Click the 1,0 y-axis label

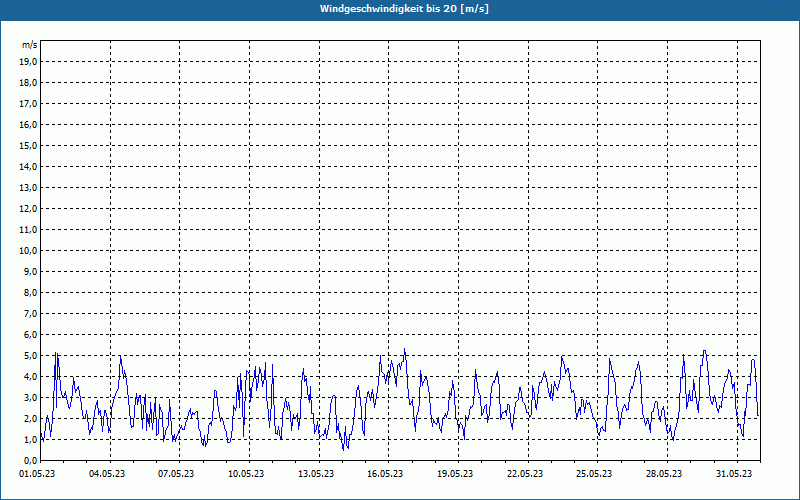pos(30,439)
